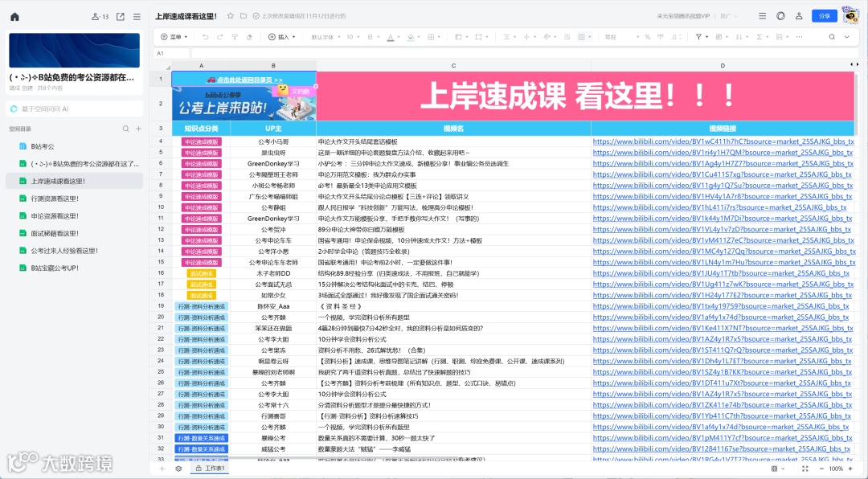The height and width of the screenshot is (479, 868).
Task: Click 来元宝领腾讯视频VIP promo link
Action: coord(683,16)
